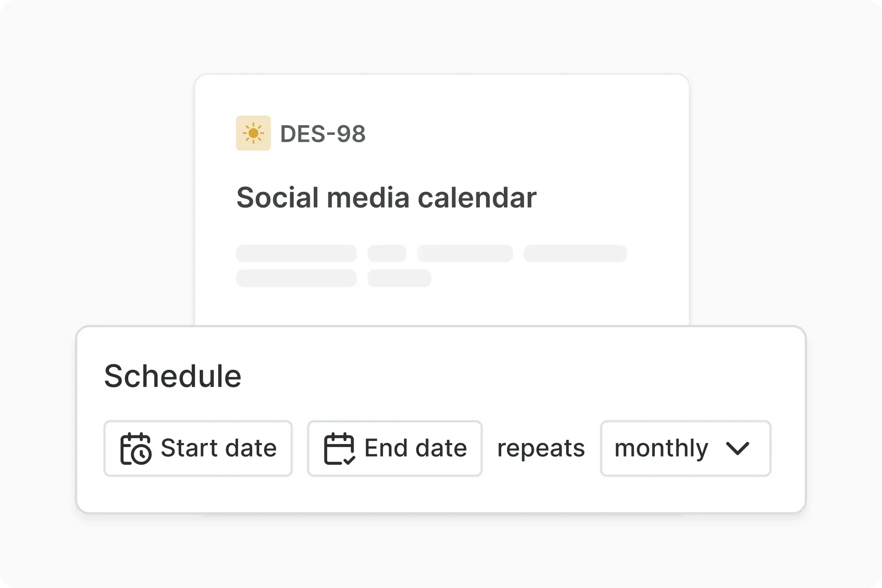
Task: Click the last placeholder pill in top row
Action: coord(575,253)
